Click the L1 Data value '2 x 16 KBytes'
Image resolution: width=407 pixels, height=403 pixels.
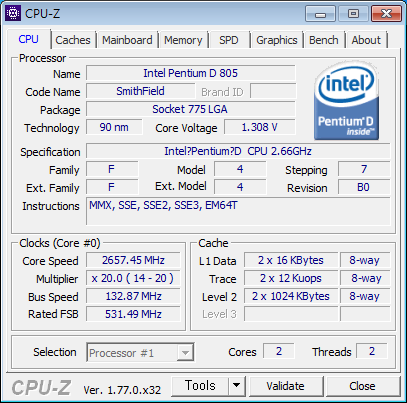point(291,260)
